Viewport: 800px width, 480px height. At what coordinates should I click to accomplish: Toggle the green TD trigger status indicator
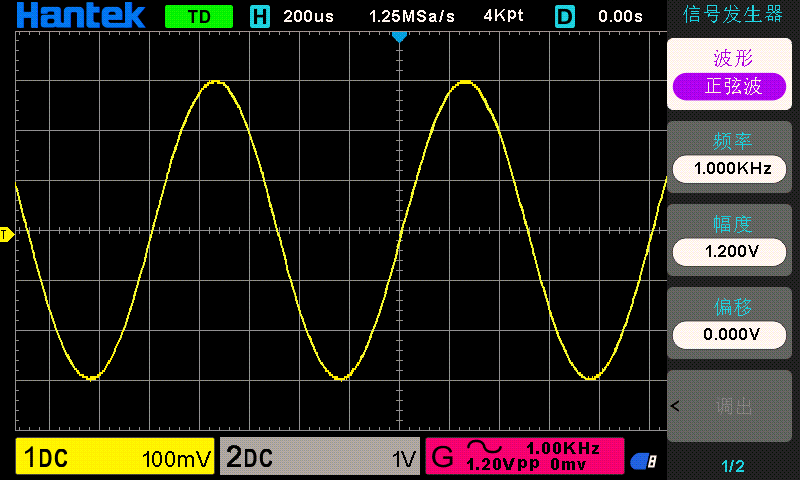coord(198,16)
